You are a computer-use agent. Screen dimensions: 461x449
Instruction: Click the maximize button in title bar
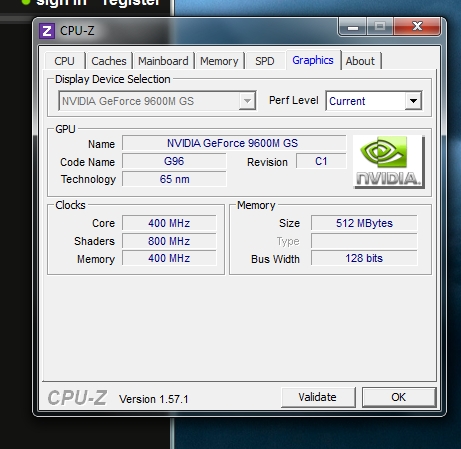click(380, 27)
